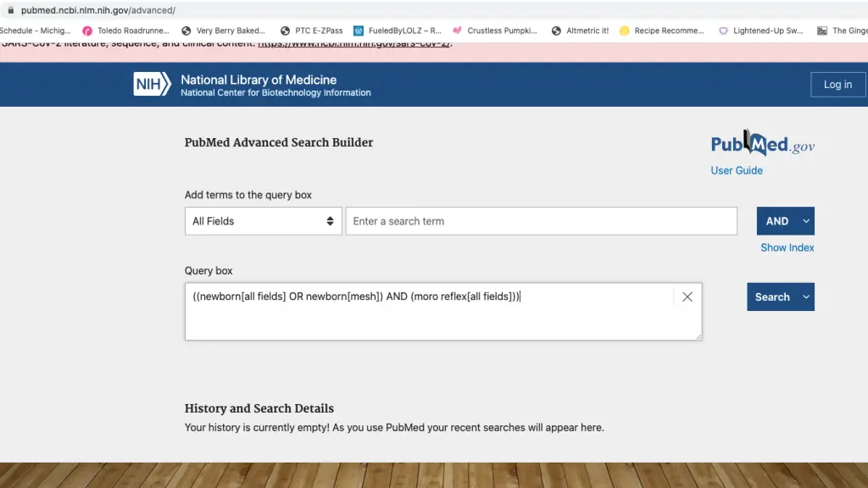
Task: Expand the Search button dropdown arrow
Action: [x=806, y=297]
